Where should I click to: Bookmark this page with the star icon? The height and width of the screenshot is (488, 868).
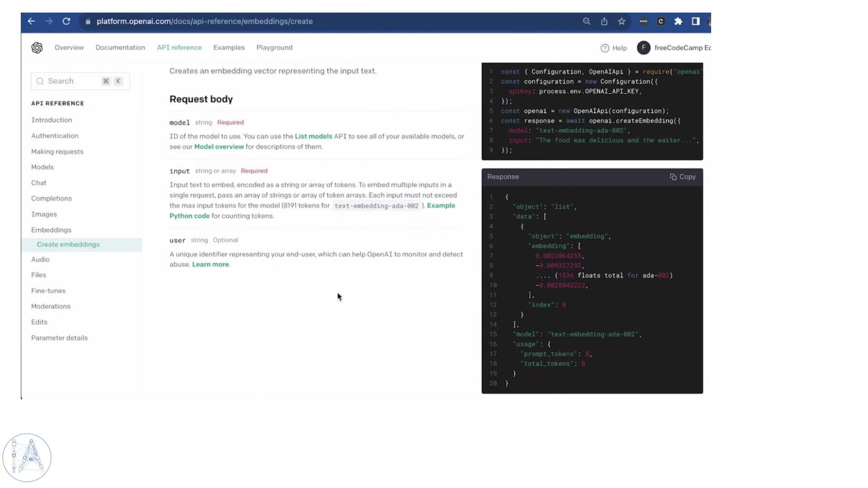pyautogui.click(x=622, y=21)
